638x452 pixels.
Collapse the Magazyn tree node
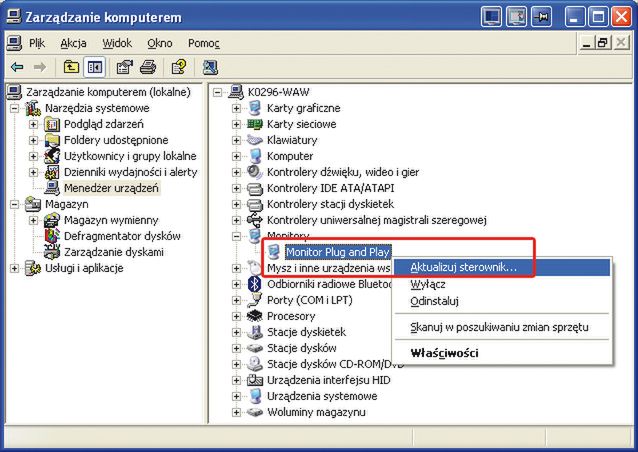pos(14,204)
